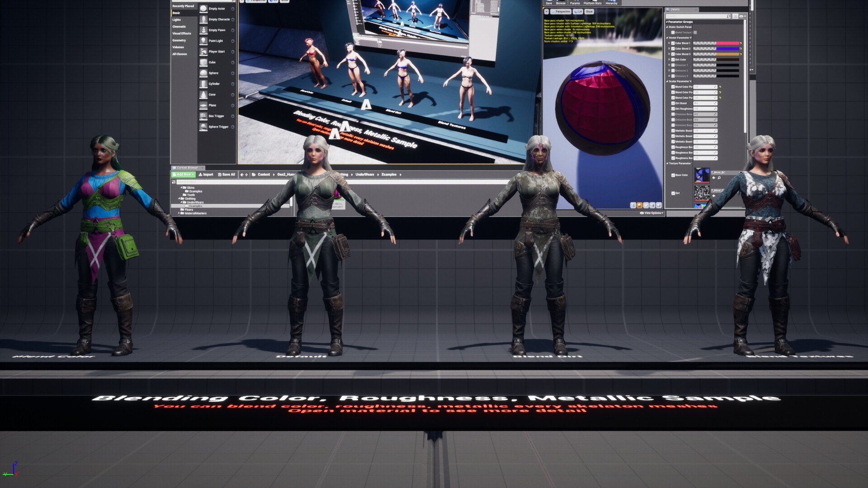Enable the Emissive 1 checkbox
This screenshot has width=868, height=488.
[x=673, y=65]
